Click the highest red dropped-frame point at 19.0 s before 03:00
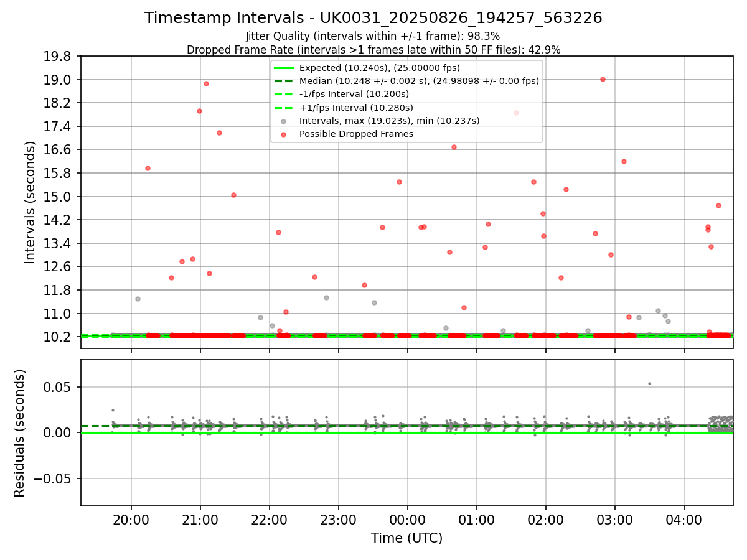Viewport: 747px width, 560px height. (x=603, y=79)
